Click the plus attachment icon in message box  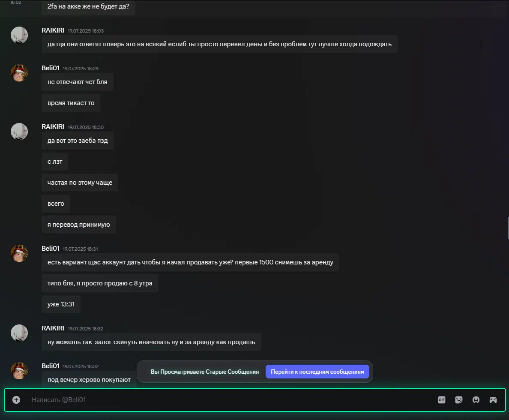16,399
